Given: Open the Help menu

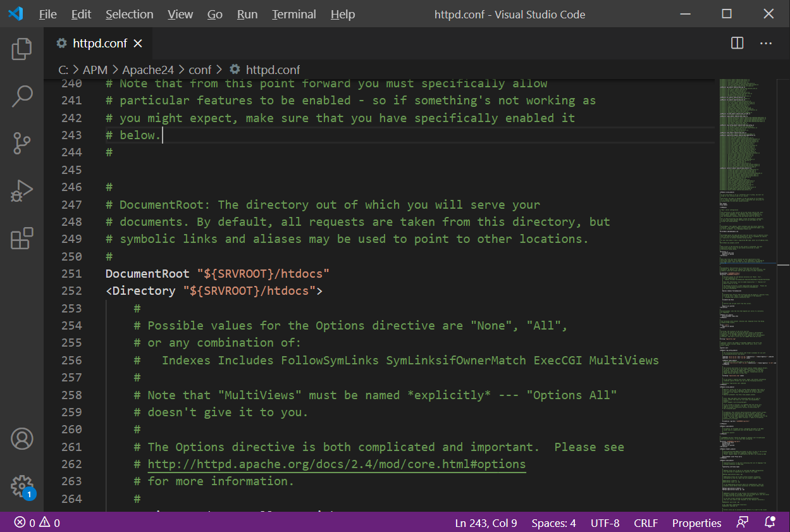Looking at the screenshot, I should click(x=343, y=14).
